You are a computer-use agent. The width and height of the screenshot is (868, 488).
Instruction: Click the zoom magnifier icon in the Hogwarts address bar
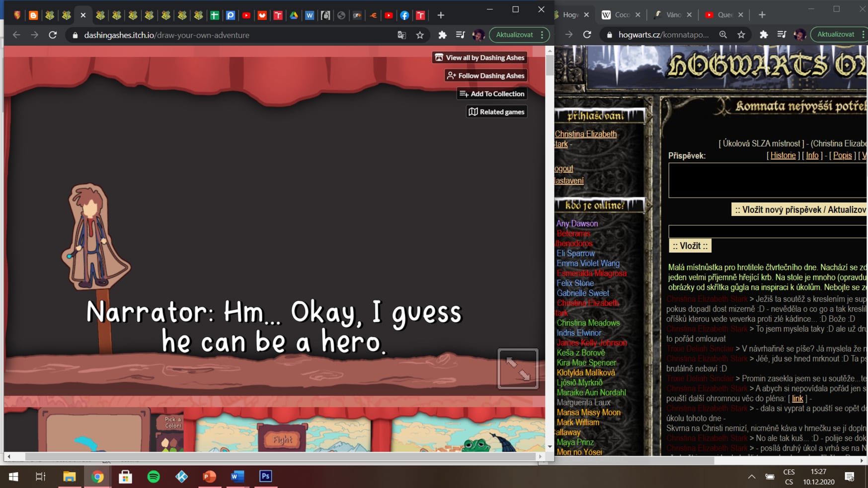click(723, 34)
